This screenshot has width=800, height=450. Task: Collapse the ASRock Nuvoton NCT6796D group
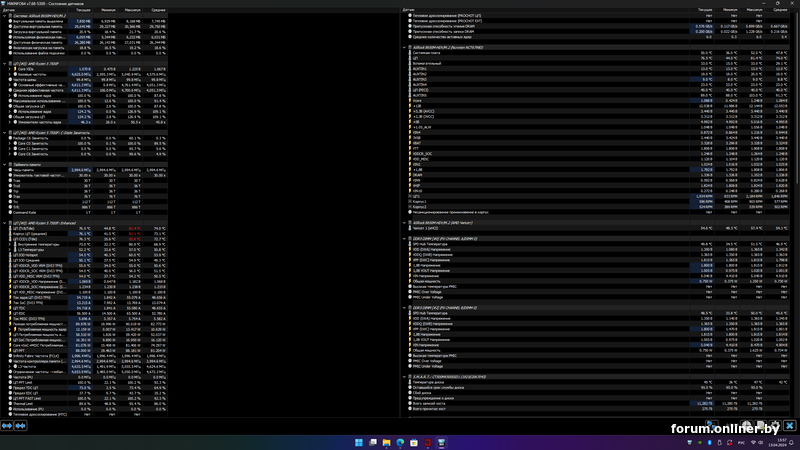pyautogui.click(x=404, y=47)
